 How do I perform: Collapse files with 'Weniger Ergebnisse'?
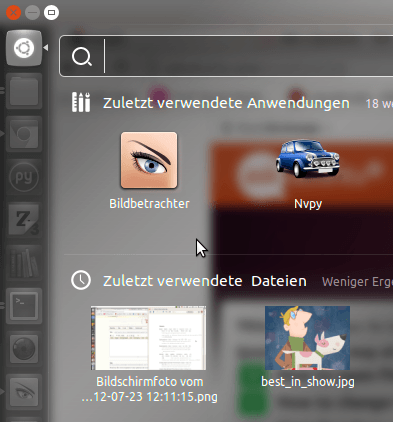click(x=357, y=282)
